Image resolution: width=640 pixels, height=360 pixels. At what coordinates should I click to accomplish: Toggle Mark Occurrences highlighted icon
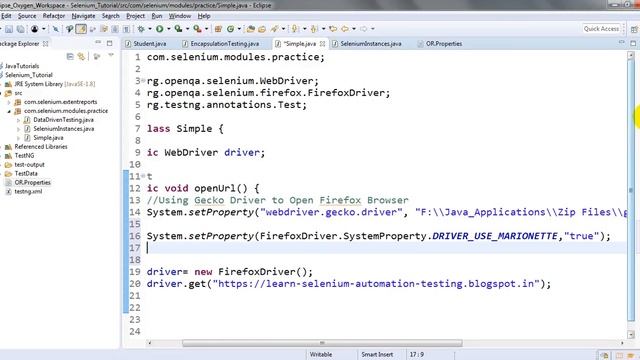[x=81, y=29]
